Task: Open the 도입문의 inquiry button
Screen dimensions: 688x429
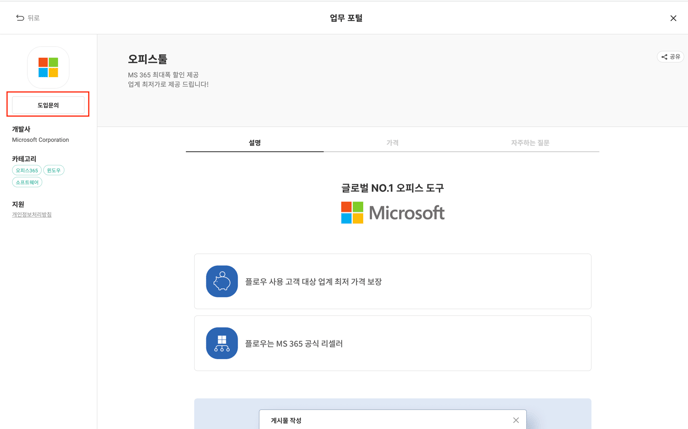Action: (48, 105)
